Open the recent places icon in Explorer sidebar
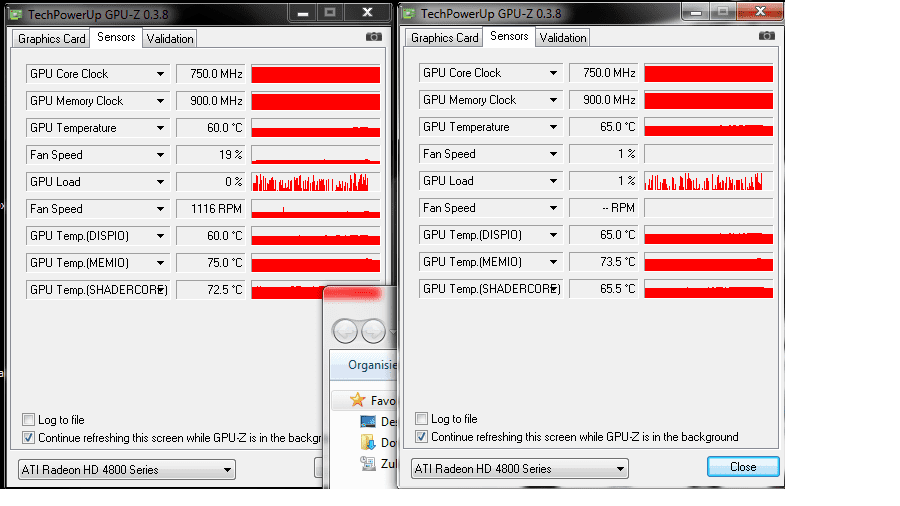 pyautogui.click(x=368, y=463)
